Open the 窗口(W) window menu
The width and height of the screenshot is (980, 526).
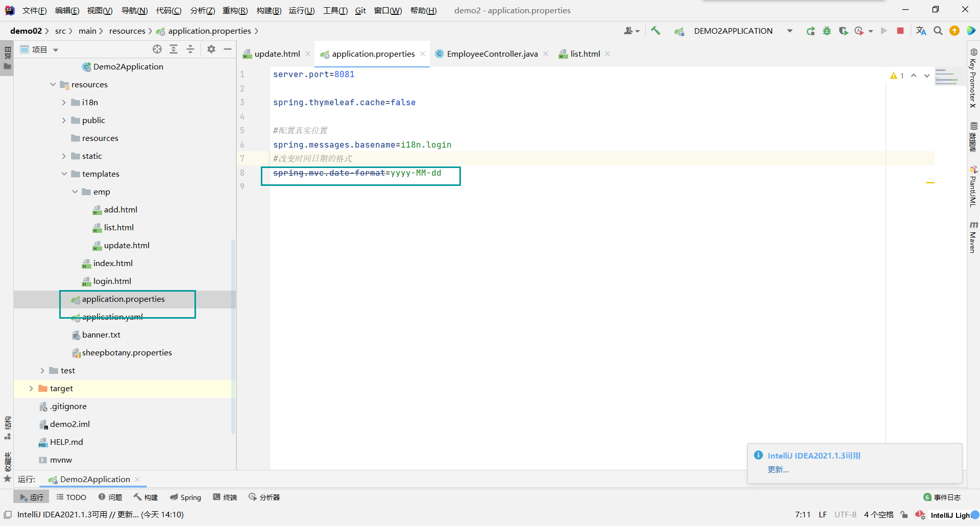pyautogui.click(x=388, y=10)
